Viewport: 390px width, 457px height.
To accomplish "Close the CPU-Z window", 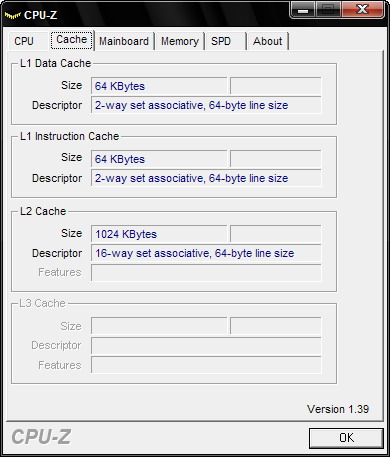I will [362, 9].
